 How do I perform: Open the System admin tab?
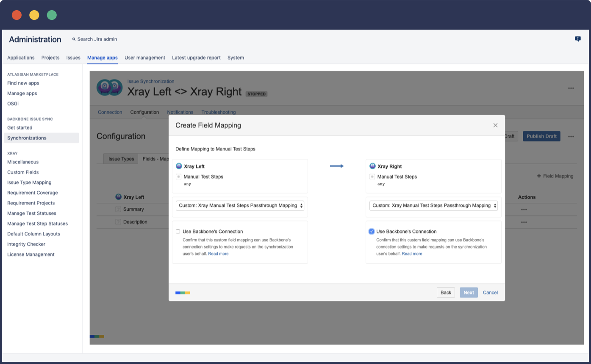coord(236,58)
